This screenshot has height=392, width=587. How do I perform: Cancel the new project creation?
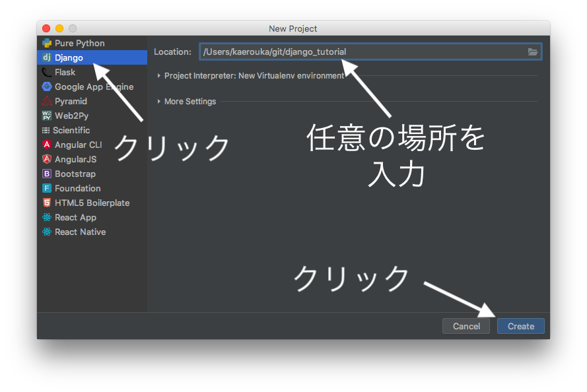tap(466, 326)
